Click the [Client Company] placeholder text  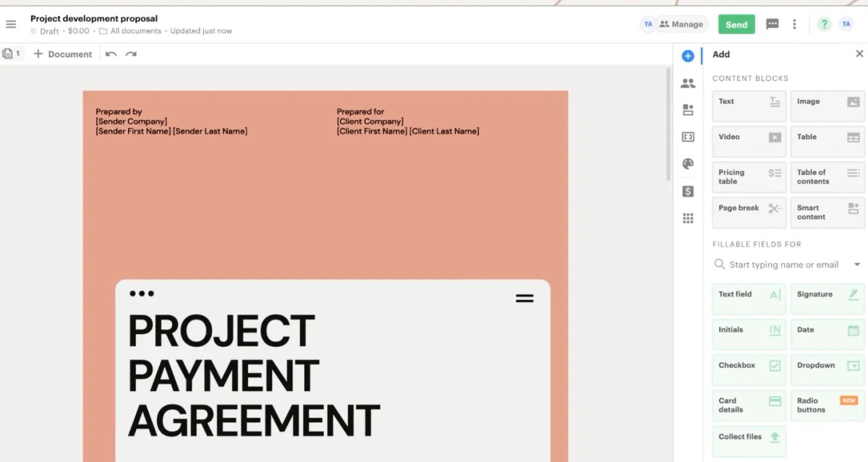(x=370, y=121)
